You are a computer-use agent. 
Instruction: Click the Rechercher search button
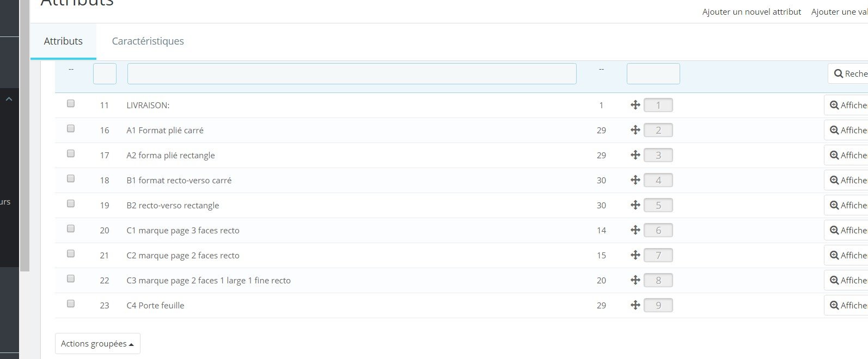tap(848, 73)
